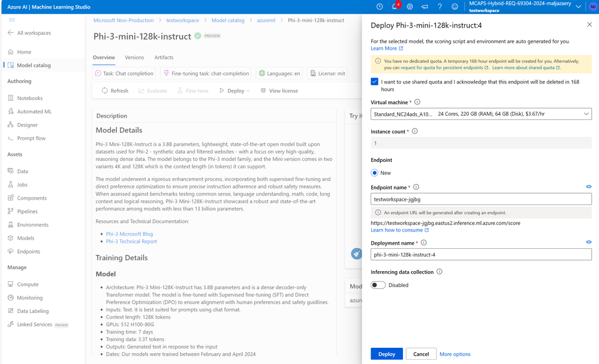Viewport: 599px width, 364px height.
Task: Click the Deploy button in panel
Action: pos(387,354)
